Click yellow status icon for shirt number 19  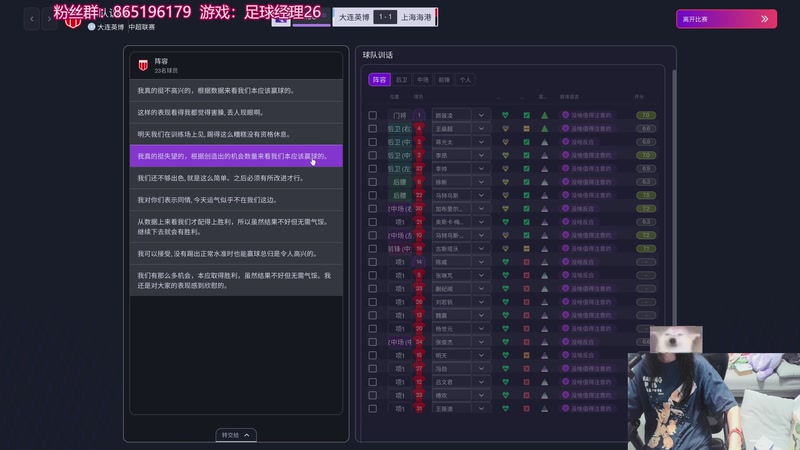pos(527,248)
